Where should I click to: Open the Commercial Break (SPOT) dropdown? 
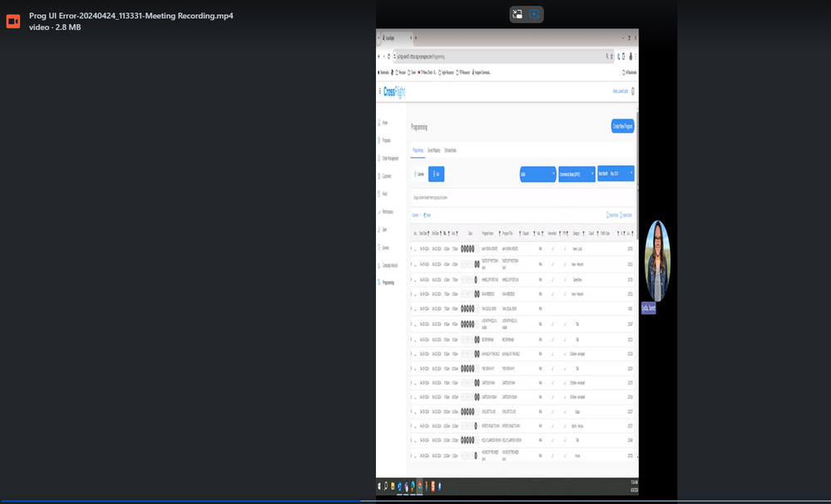pyautogui.click(x=576, y=174)
